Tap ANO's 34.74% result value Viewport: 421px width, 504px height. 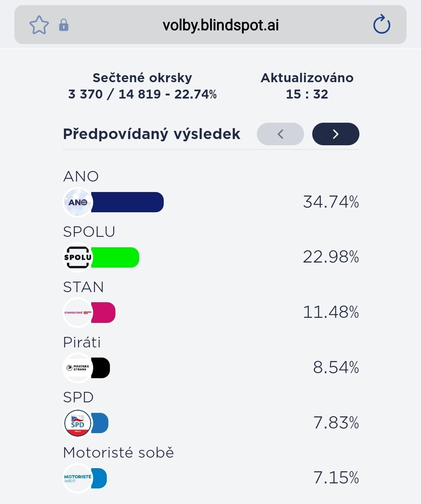click(331, 202)
